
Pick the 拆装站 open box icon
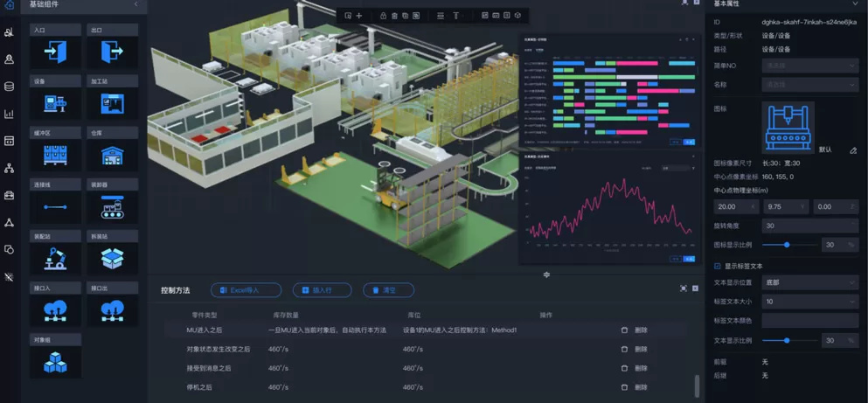(113, 259)
